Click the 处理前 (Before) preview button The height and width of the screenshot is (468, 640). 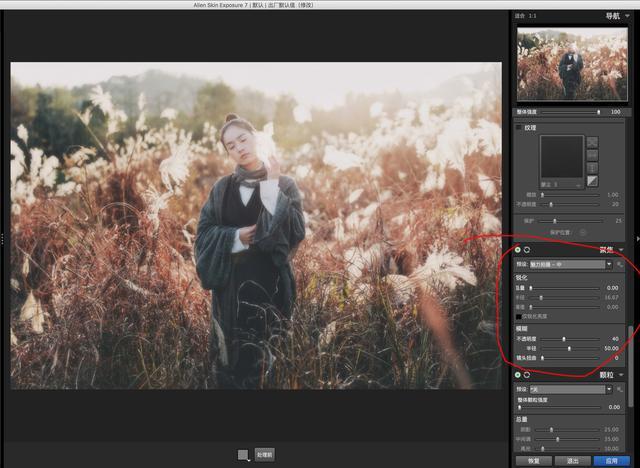[x=264, y=455]
